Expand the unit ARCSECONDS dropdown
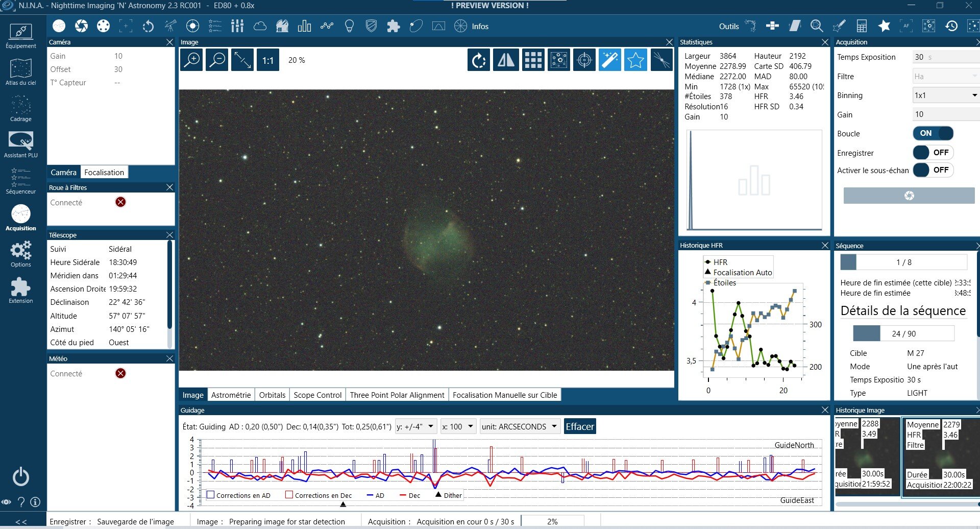Screen dimensions: 980x529 tap(519, 426)
